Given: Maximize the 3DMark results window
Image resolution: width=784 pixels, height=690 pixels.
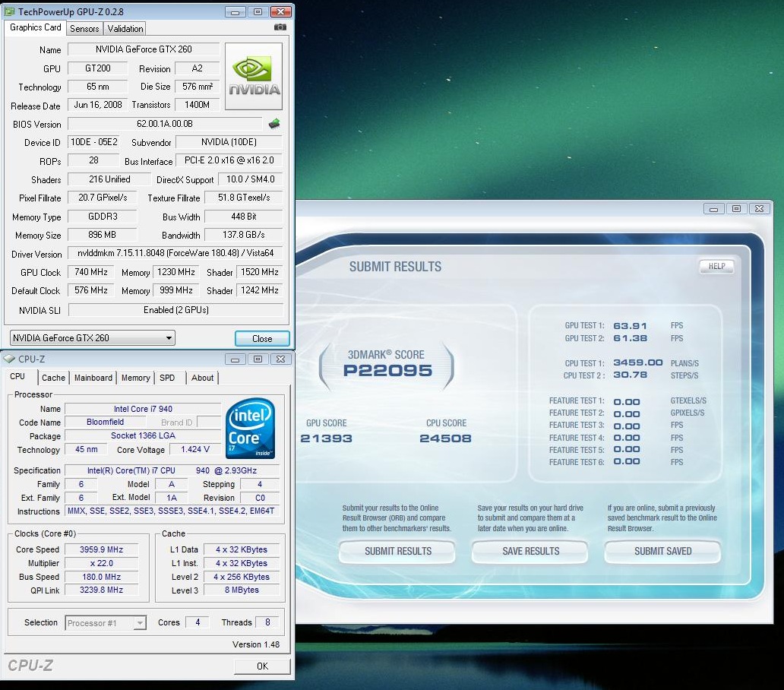Looking at the screenshot, I should pos(736,208).
